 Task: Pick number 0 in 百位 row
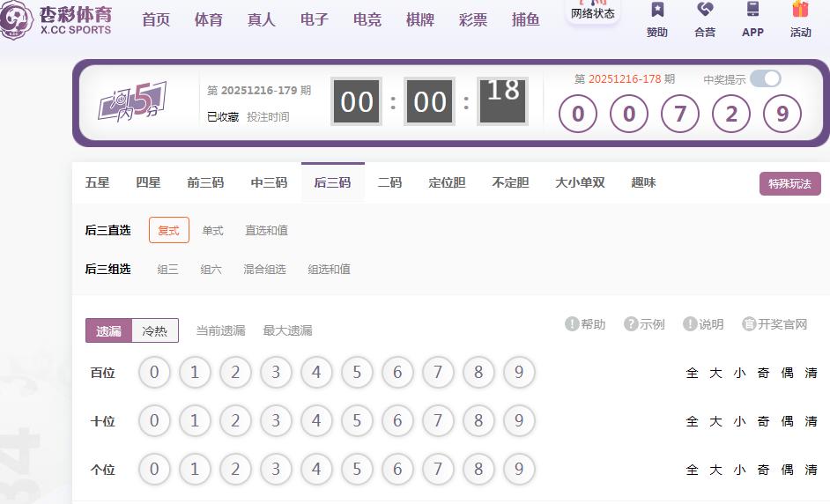154,372
